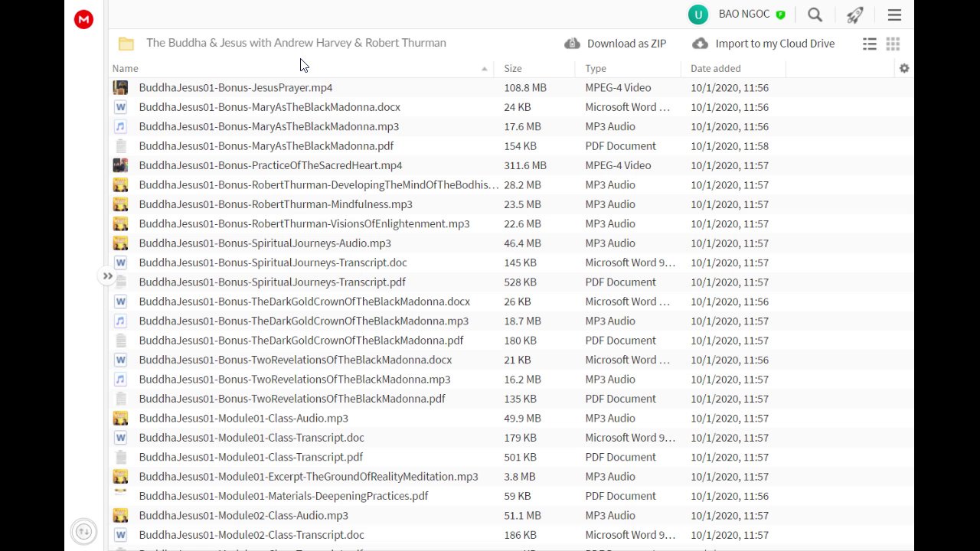Click Word icon of MaryAsTheBlackMadonna.docx
This screenshot has width=980, height=551.
(x=120, y=107)
